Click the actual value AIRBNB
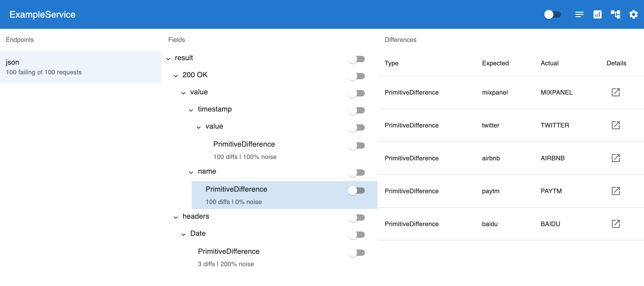Image resolution: width=644 pixels, height=286 pixels. [552, 158]
